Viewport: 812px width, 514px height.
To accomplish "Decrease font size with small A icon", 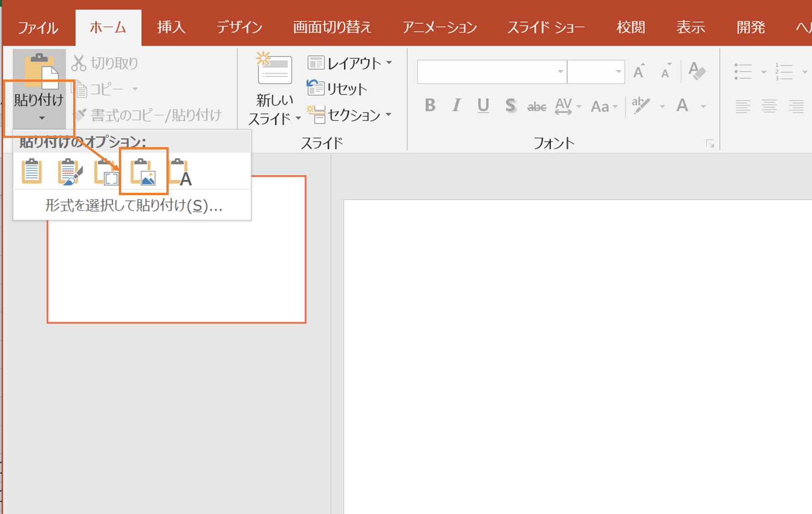I will 666,71.
